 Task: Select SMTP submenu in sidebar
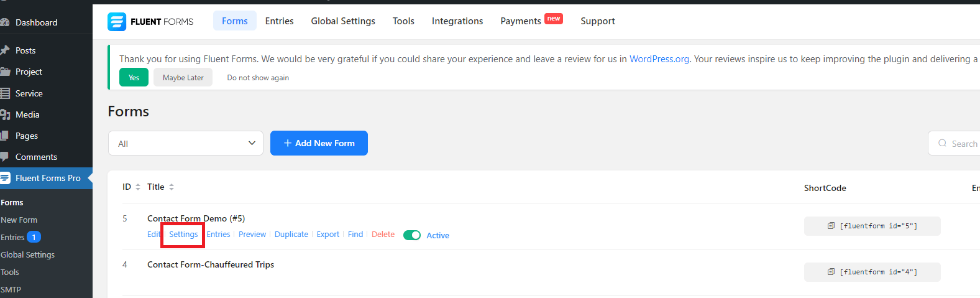[11, 290]
